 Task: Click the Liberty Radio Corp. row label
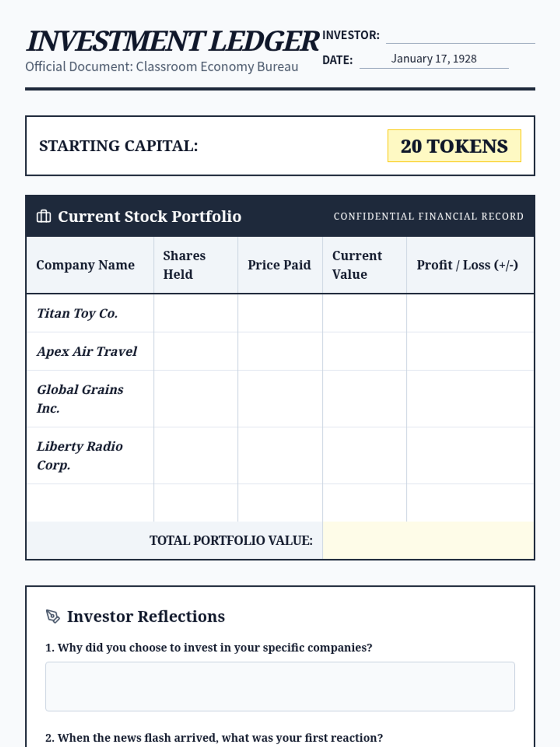point(80,456)
